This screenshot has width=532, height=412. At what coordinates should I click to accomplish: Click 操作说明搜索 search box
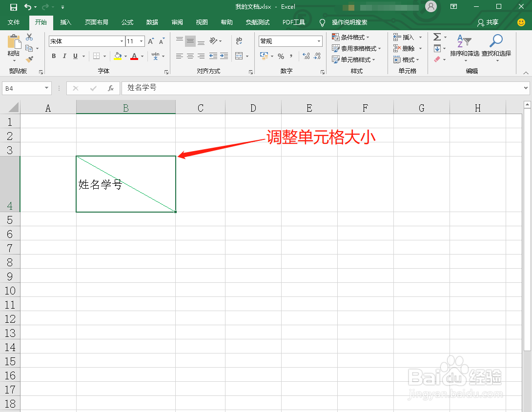349,22
